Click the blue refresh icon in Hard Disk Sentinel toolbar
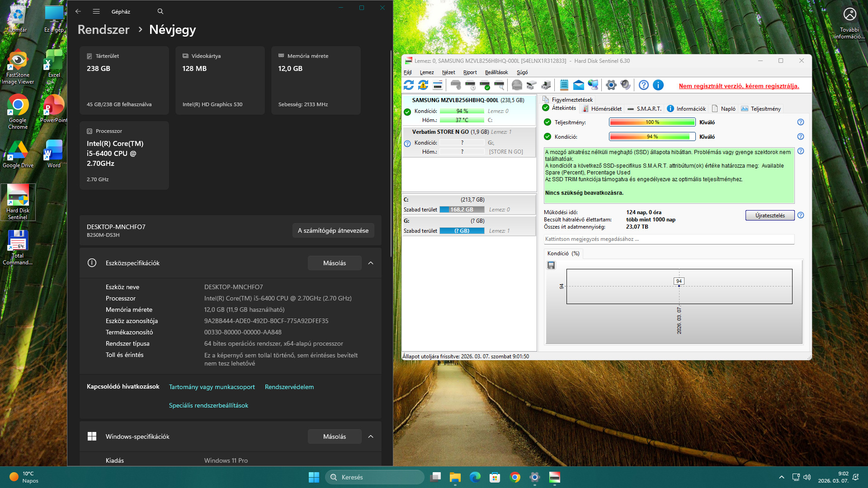 tap(409, 85)
